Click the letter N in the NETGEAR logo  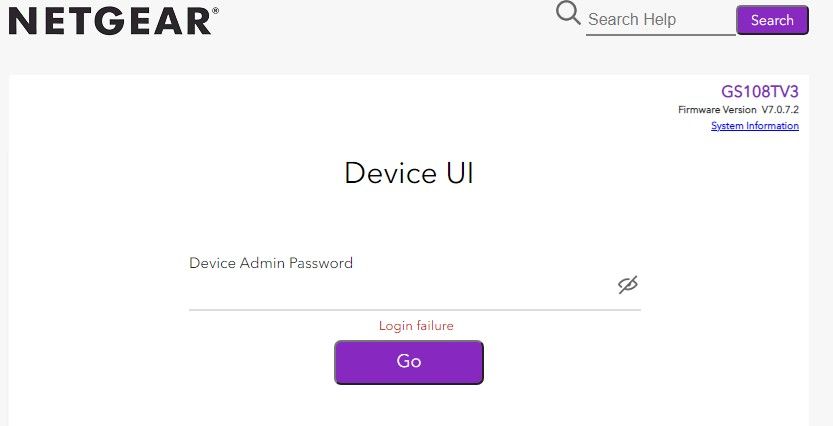[x=21, y=20]
